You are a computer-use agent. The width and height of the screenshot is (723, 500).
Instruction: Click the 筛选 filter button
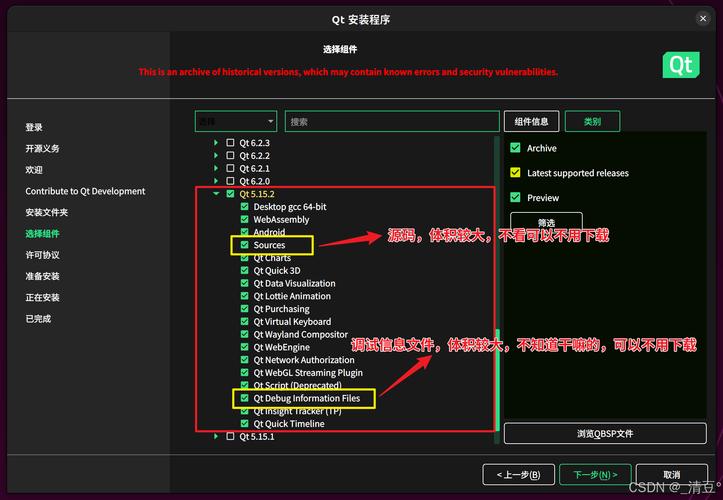point(546,222)
